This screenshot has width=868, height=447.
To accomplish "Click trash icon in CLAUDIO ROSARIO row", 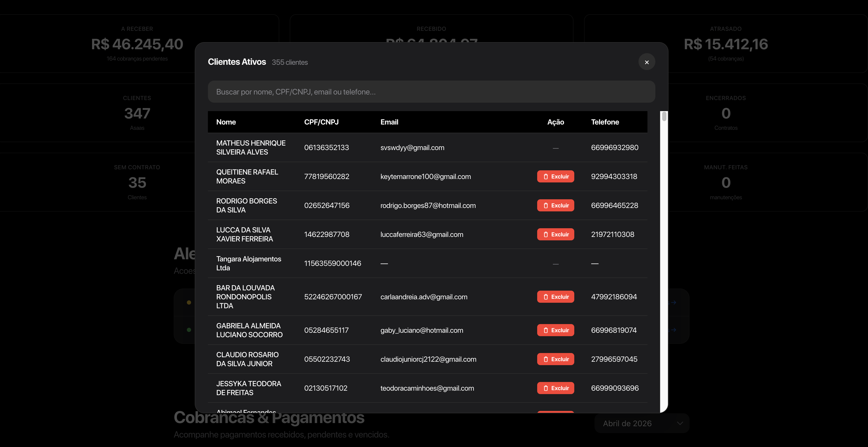I will click(x=546, y=359).
